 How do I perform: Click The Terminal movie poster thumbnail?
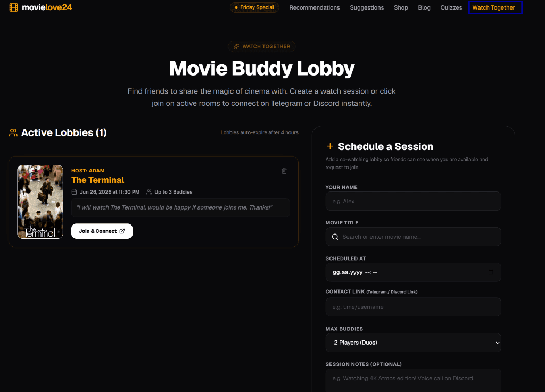pyautogui.click(x=40, y=202)
